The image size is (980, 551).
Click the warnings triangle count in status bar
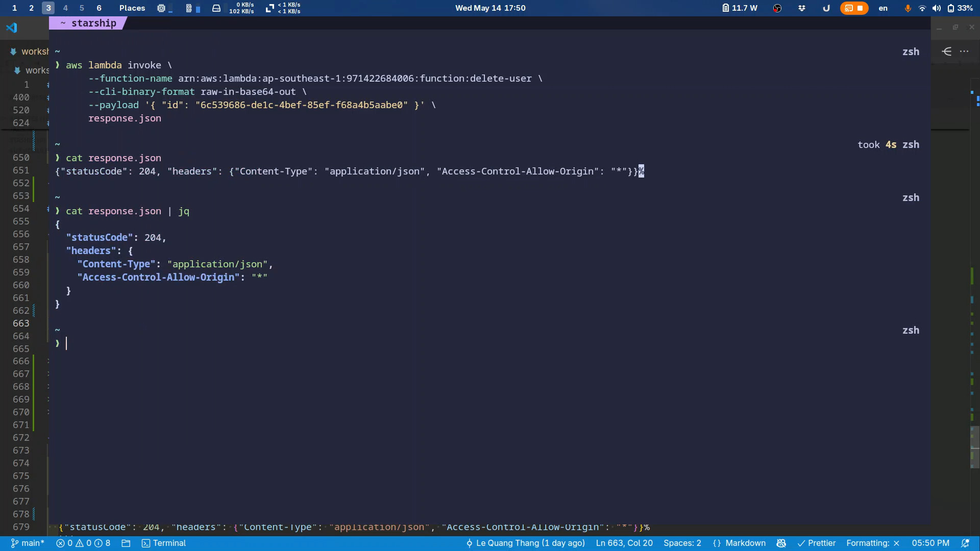(83, 543)
